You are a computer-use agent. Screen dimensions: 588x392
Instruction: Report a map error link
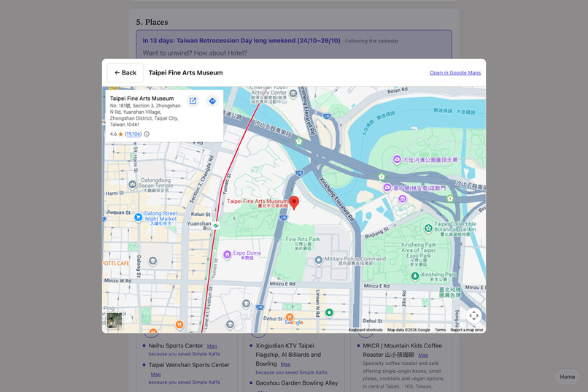pyautogui.click(x=467, y=330)
